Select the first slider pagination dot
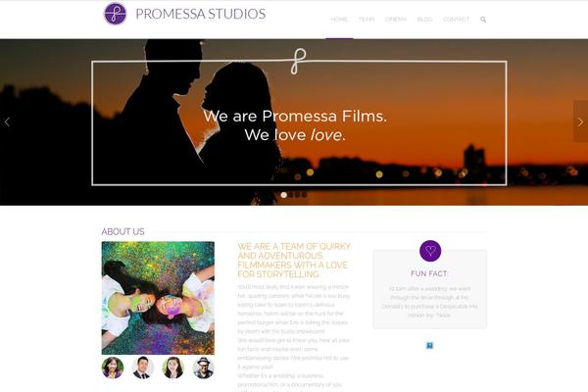The image size is (588, 392). click(x=284, y=195)
